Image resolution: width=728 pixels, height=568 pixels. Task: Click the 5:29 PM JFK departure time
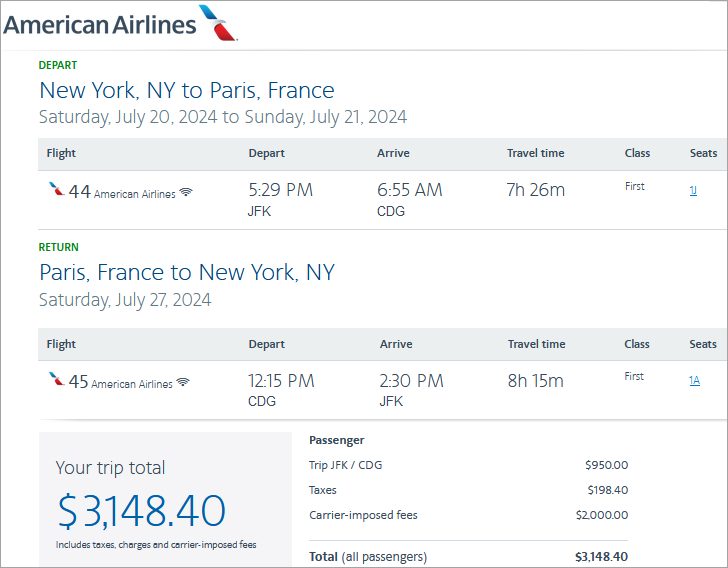[x=280, y=190]
